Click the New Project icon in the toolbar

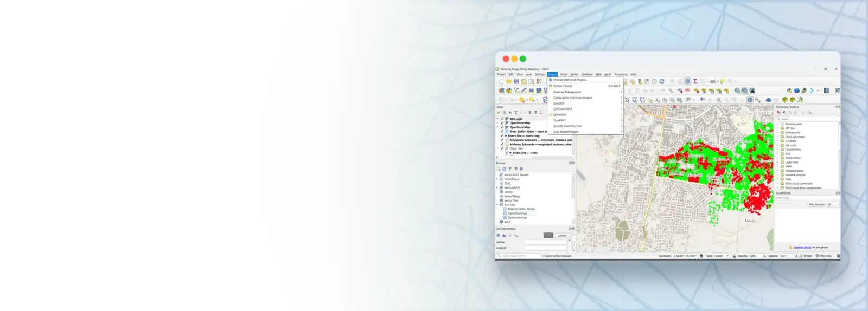click(501, 81)
